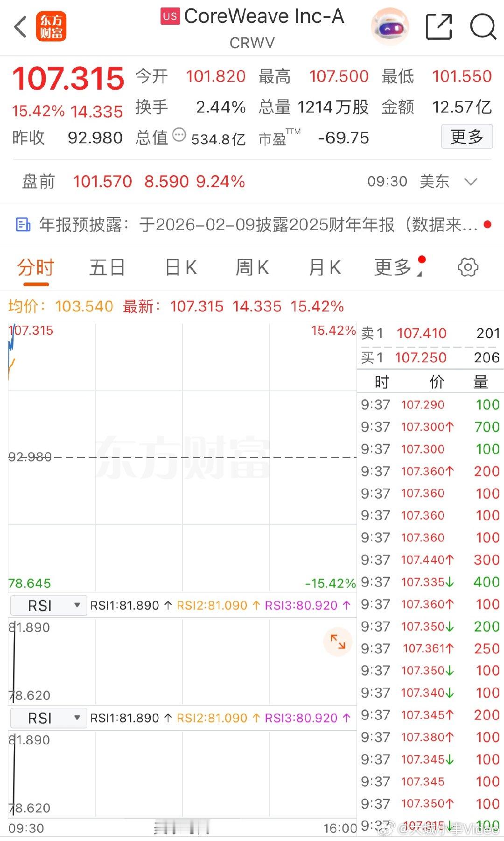Tap the 总值 info bubble icon
This screenshot has height=841, width=504.
(179, 135)
